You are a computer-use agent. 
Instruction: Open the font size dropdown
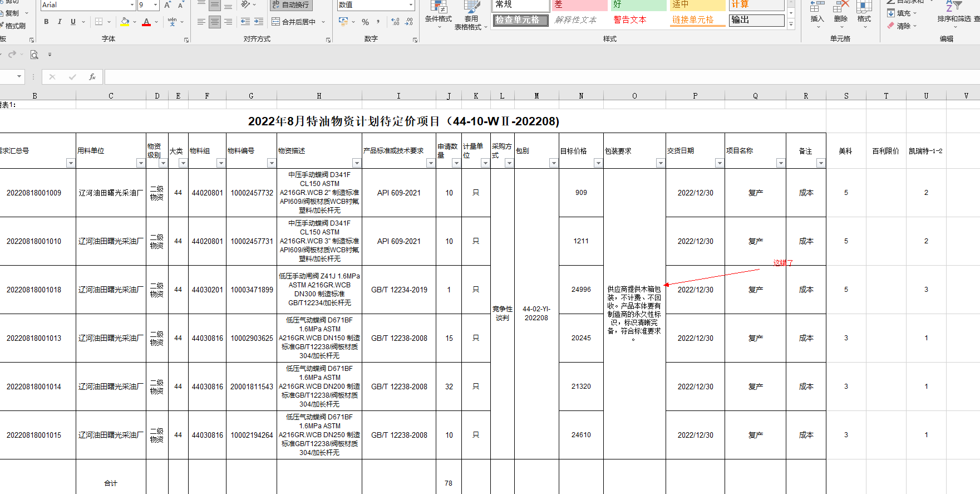pos(155,5)
